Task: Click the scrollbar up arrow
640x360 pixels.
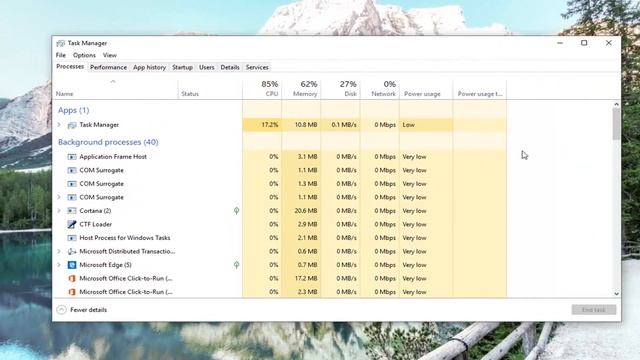Action: 616,104
